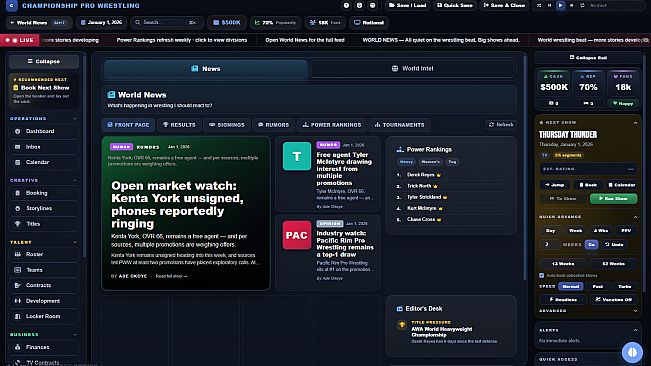Collapse the Next Show panel
651x366 pixels.
pos(635,123)
